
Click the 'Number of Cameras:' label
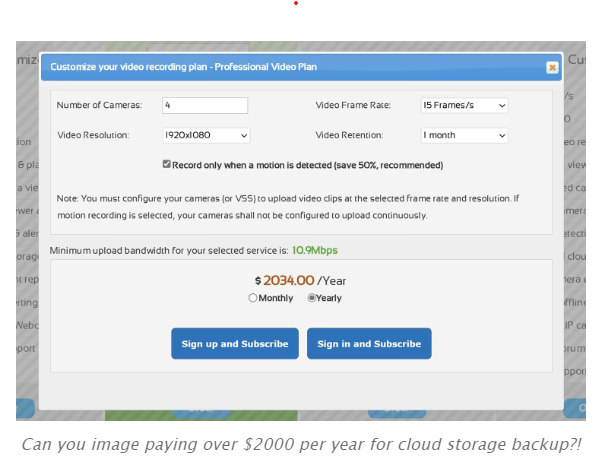click(x=99, y=105)
